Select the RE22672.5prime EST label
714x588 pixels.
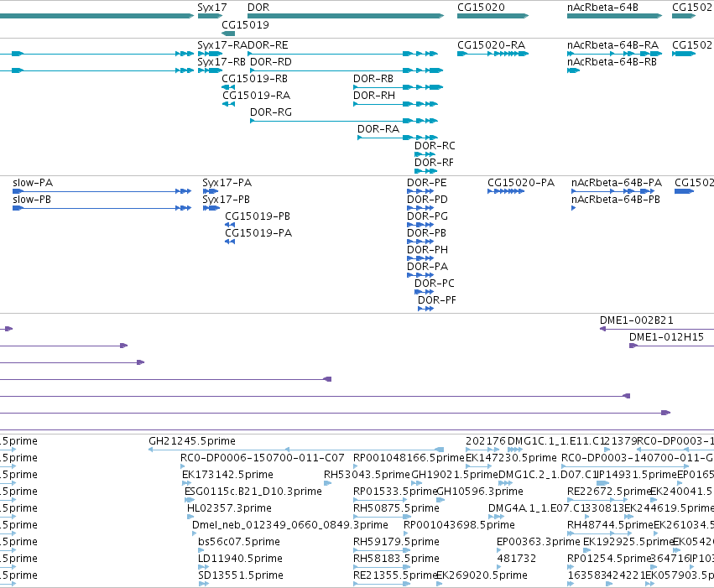(609, 492)
